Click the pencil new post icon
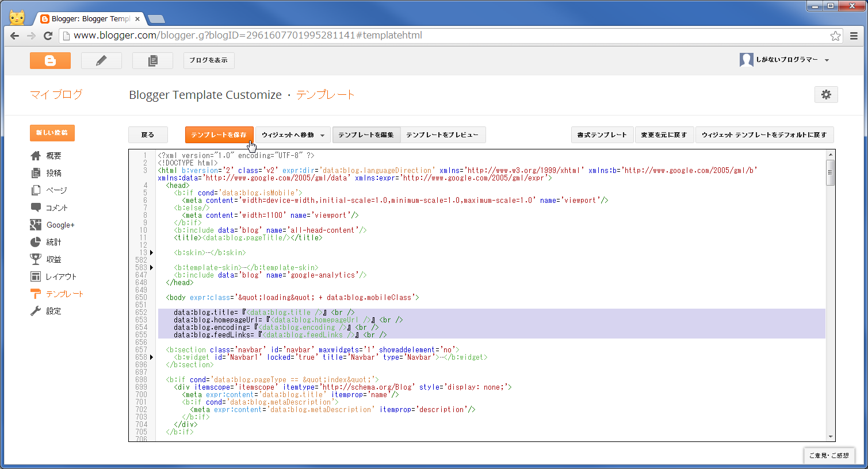Screen dimensions: 868x469 101,60
